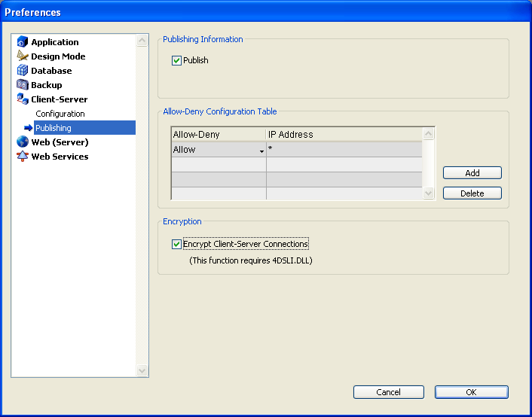The height and width of the screenshot is (417, 532).
Task: Click the Database category icon
Action: click(x=23, y=71)
